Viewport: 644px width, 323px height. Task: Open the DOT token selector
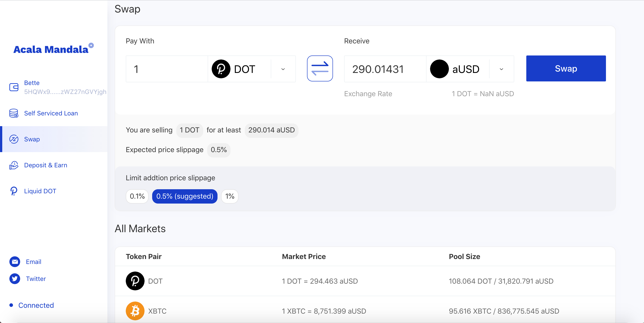coord(252,69)
